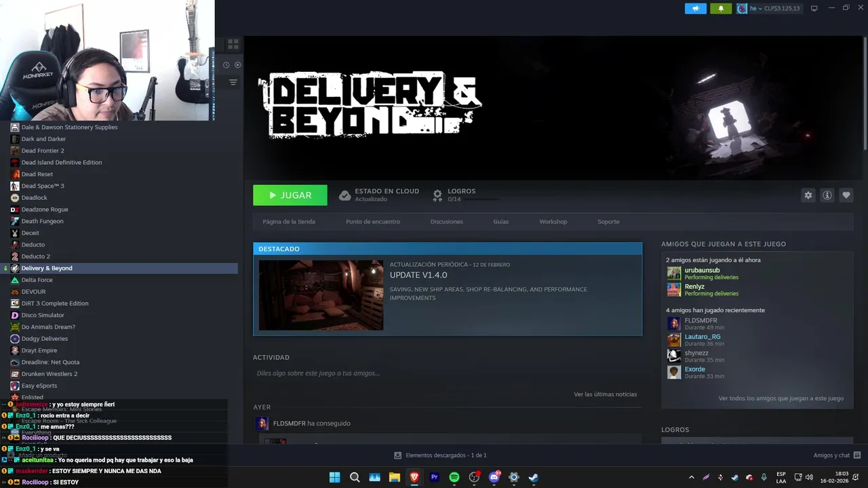Click achievements progress bar
868x488 pixels.
480,199
